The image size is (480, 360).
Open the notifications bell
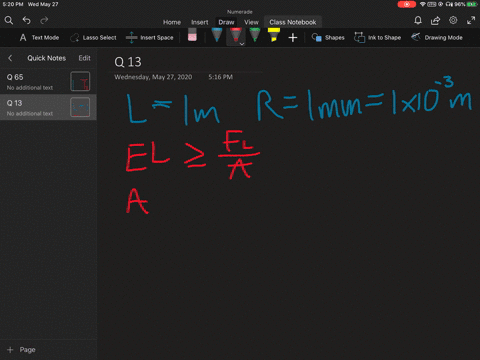(418, 21)
